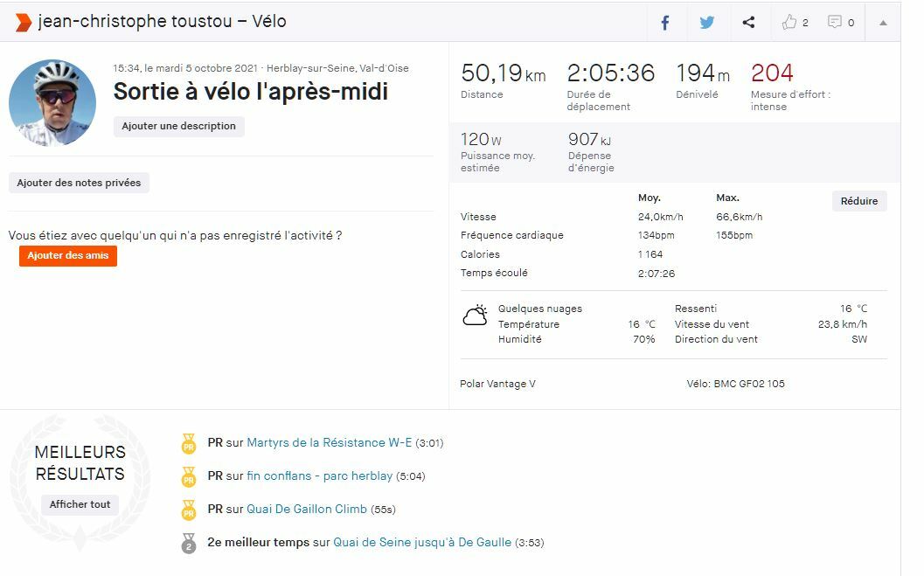Click the athlete profile photo
The width and height of the screenshot is (924, 576).
52,102
